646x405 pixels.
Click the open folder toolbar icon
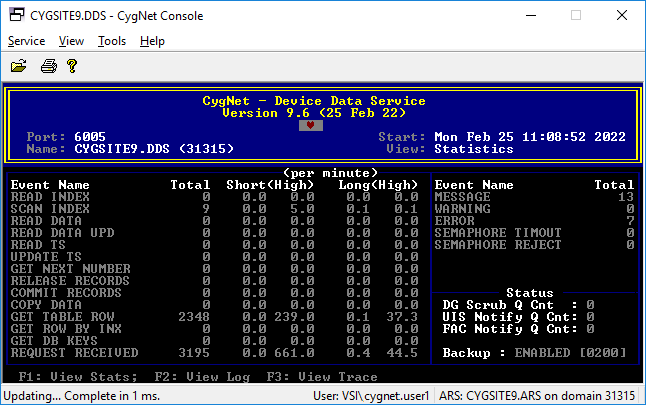click(x=19, y=66)
